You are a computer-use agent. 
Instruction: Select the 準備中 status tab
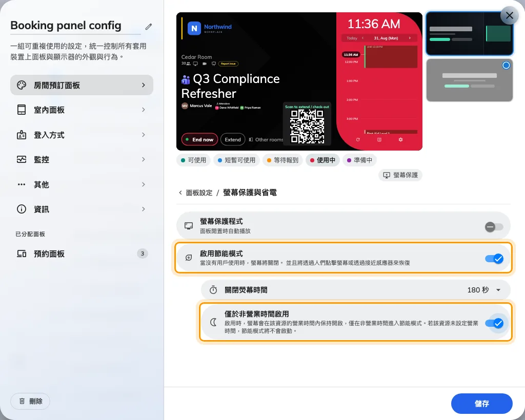(359, 160)
